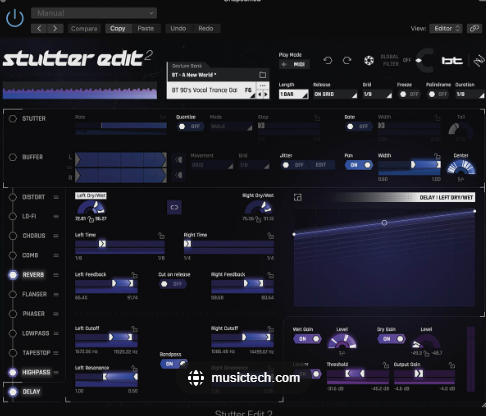Screen dimensions: 486x416
Task: Toggle the lock icon above Right Time
Action: [270, 236]
